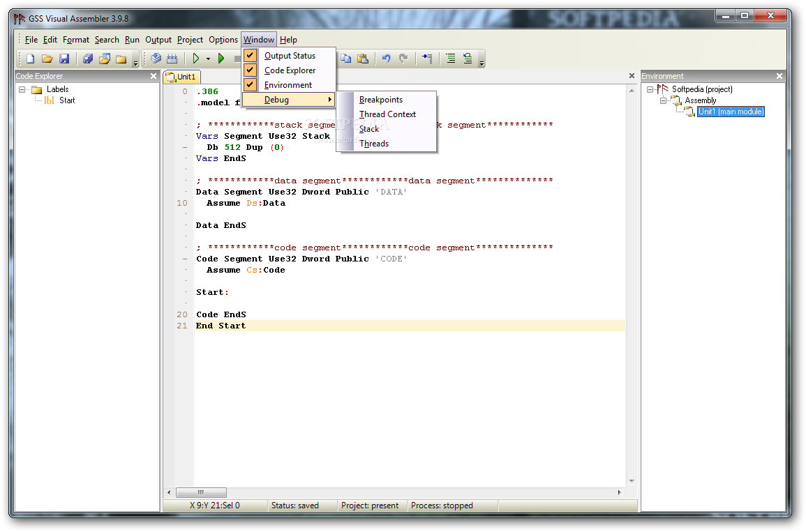Click the Paste clipboard icon

pyautogui.click(x=363, y=59)
